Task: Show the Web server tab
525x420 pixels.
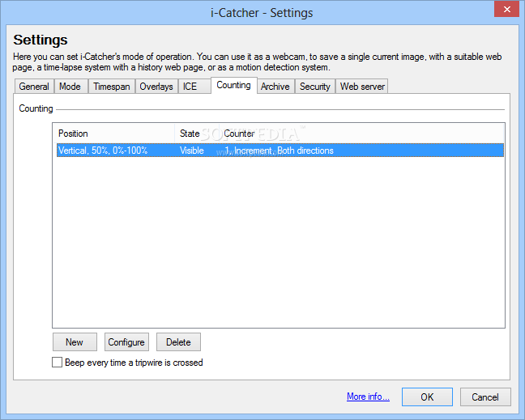Action: click(x=362, y=87)
